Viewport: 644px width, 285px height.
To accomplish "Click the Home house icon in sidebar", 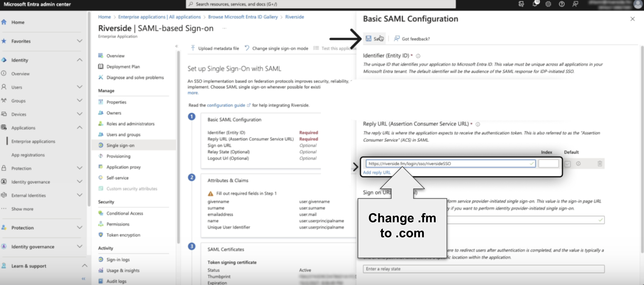I will coord(4,22).
